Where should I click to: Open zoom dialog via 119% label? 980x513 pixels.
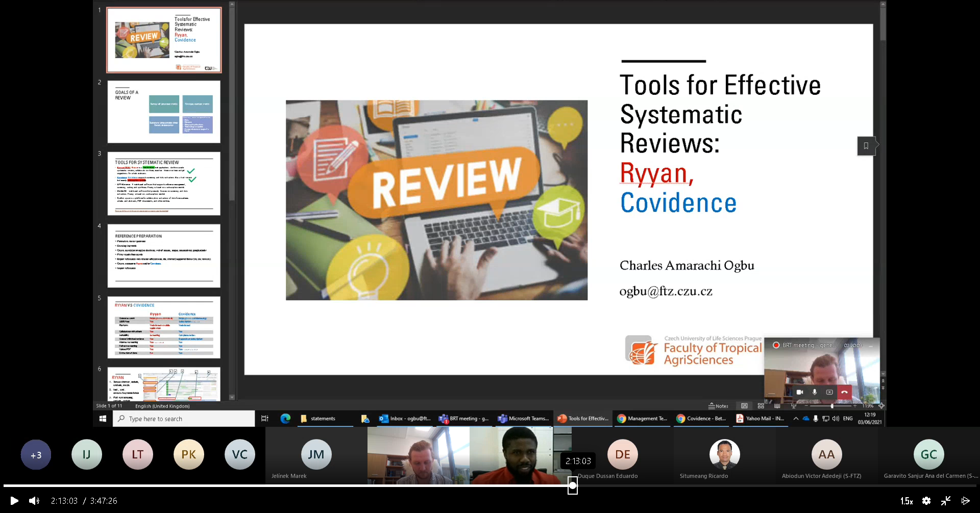(x=868, y=406)
